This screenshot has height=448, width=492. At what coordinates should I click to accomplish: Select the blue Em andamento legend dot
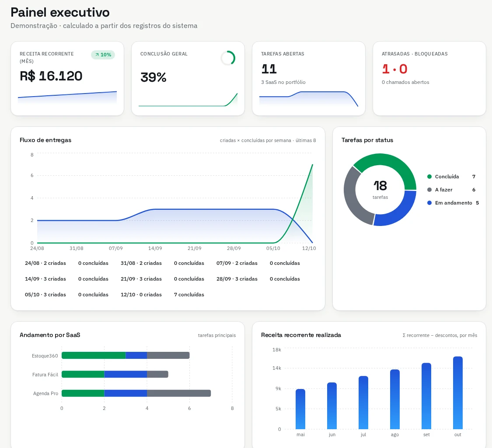[x=429, y=203]
